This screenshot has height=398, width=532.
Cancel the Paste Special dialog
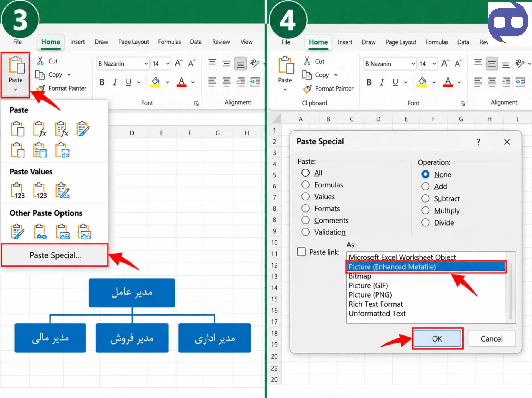click(x=492, y=338)
